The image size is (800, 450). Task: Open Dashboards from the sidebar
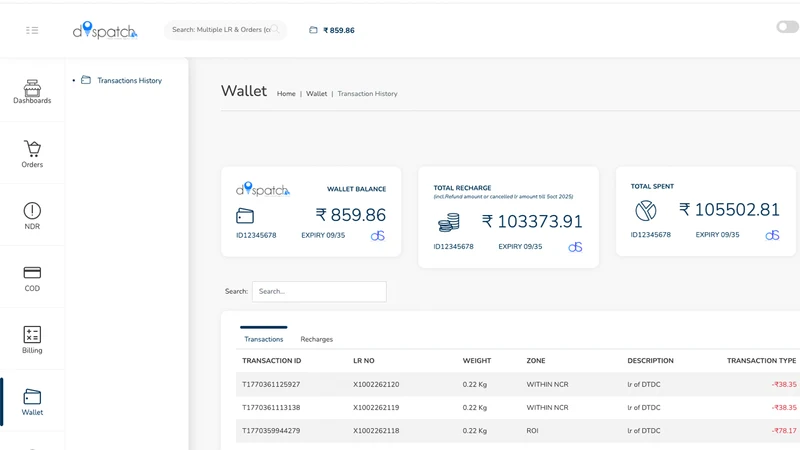pos(32,92)
